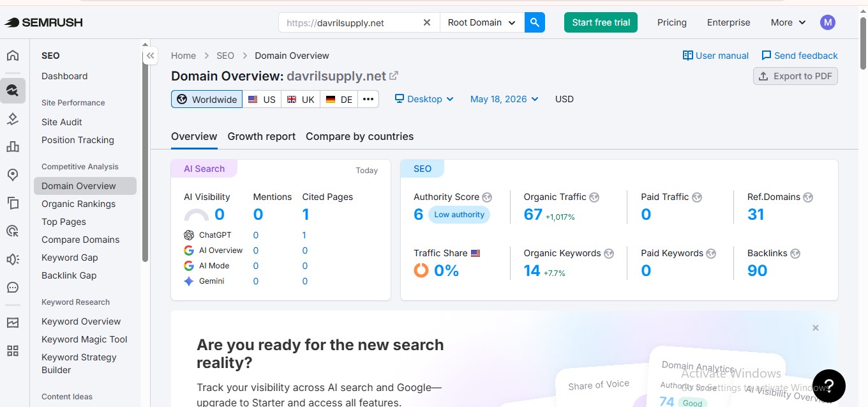Switch database to UK
Viewport: 868px width, 407px height.
(x=301, y=99)
